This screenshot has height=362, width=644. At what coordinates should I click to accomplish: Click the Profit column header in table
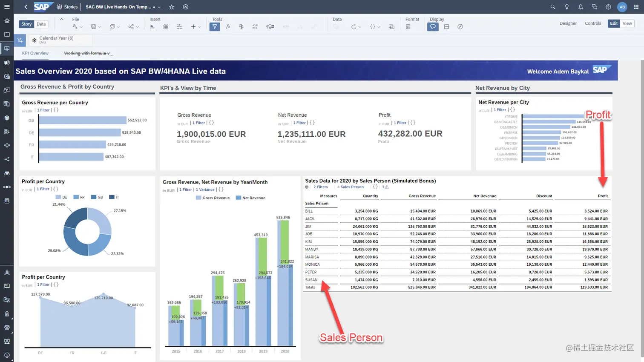click(603, 196)
